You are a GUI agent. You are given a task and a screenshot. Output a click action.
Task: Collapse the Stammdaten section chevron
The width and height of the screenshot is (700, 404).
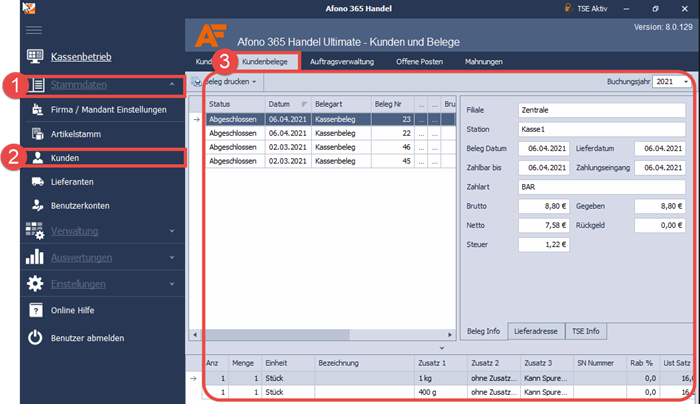click(172, 84)
